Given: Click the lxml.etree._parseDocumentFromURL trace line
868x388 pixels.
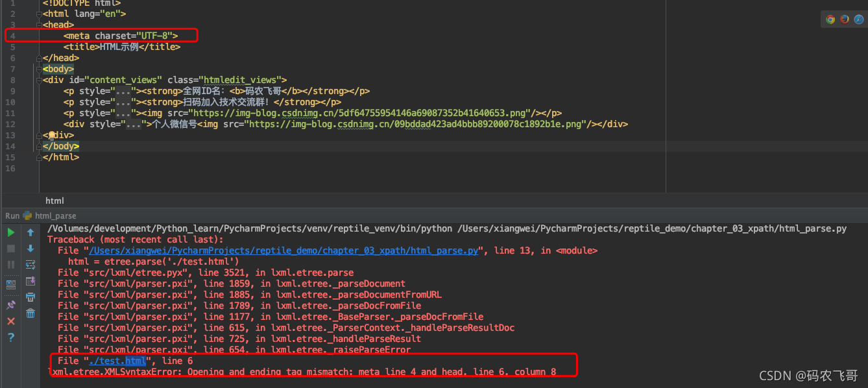Looking at the screenshot, I should 250,295.
